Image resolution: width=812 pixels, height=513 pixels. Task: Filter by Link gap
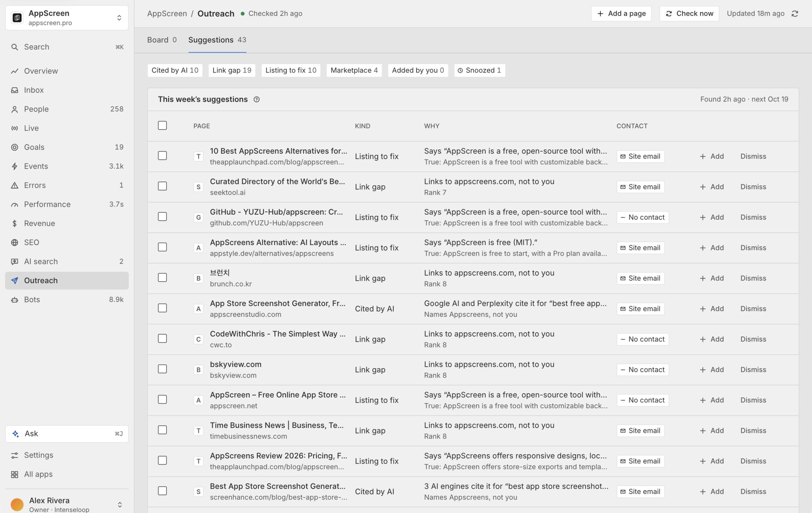232,70
